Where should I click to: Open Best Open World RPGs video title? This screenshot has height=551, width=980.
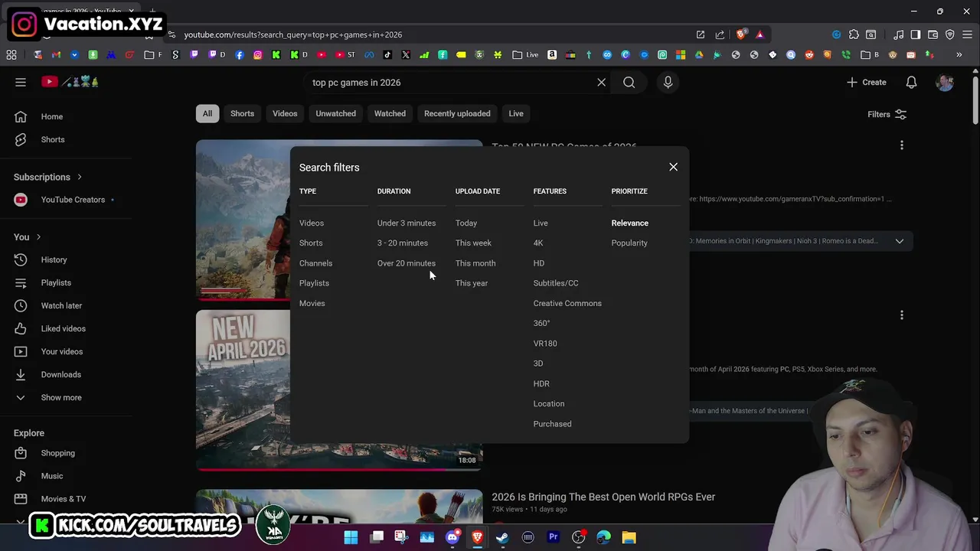603,497
